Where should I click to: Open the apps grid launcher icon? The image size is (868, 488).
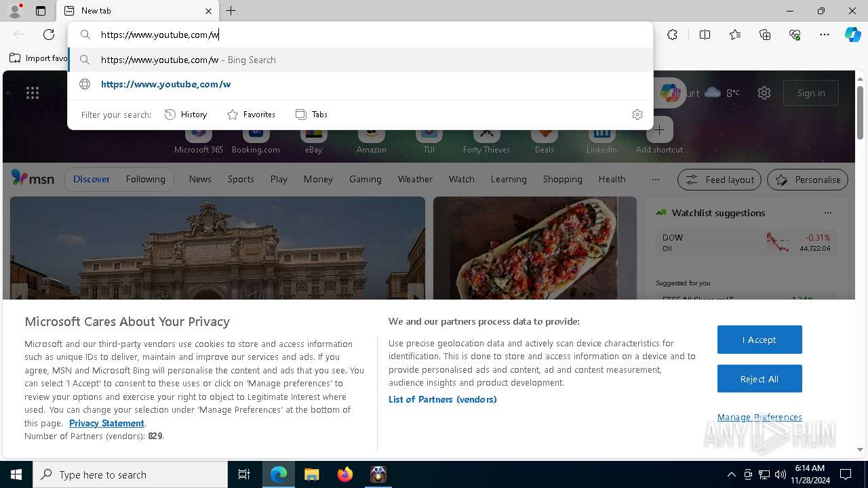point(33,93)
